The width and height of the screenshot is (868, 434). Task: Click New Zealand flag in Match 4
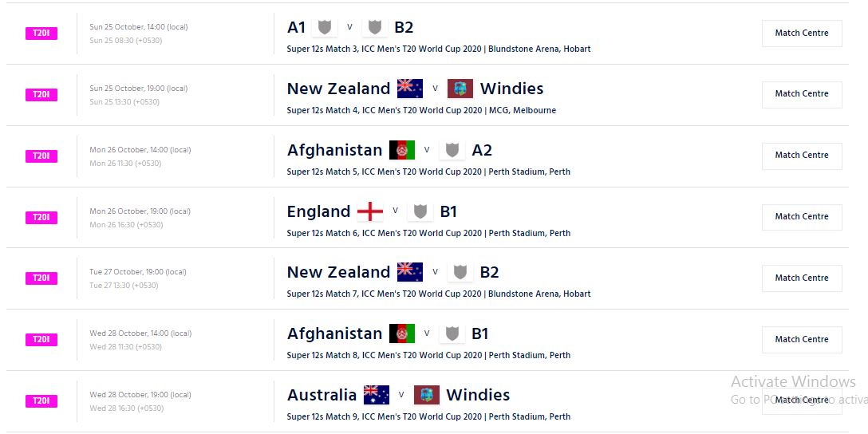pos(410,89)
